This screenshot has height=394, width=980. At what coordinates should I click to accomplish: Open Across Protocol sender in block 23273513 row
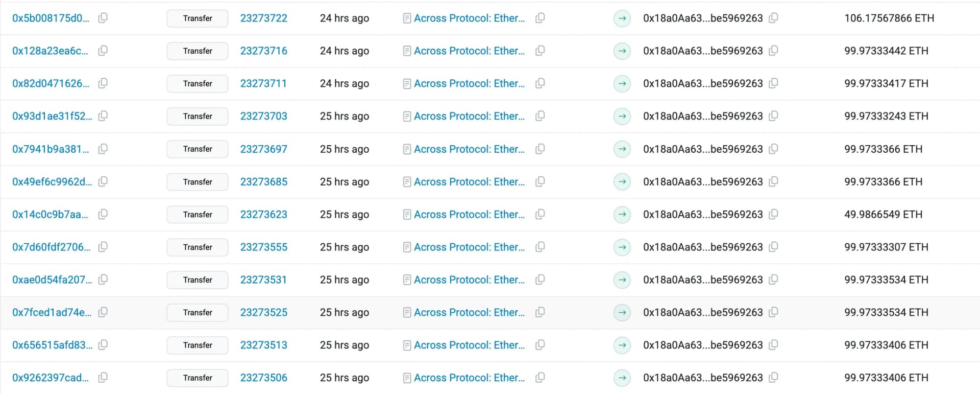(x=469, y=345)
